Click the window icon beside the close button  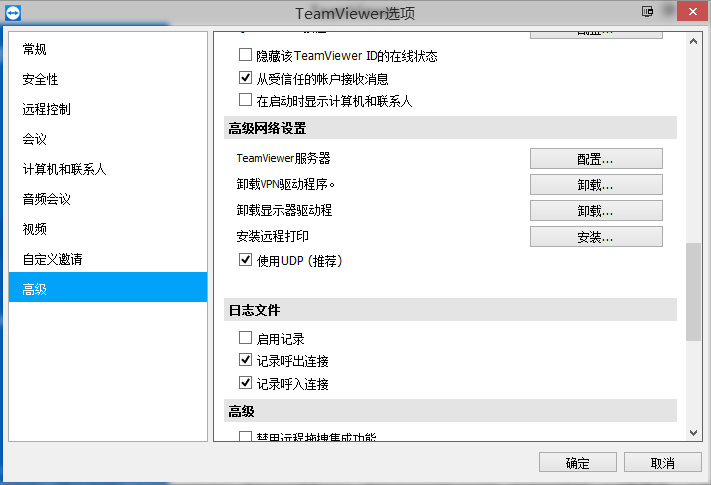(x=648, y=11)
